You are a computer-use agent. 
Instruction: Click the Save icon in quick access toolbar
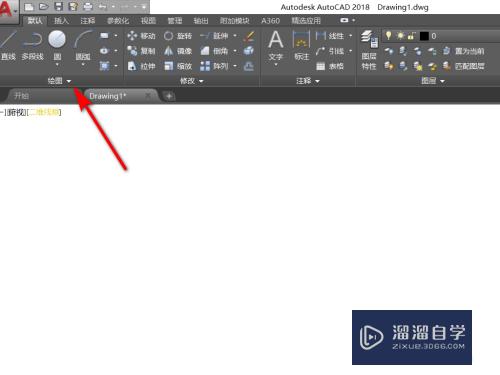click(x=58, y=7)
